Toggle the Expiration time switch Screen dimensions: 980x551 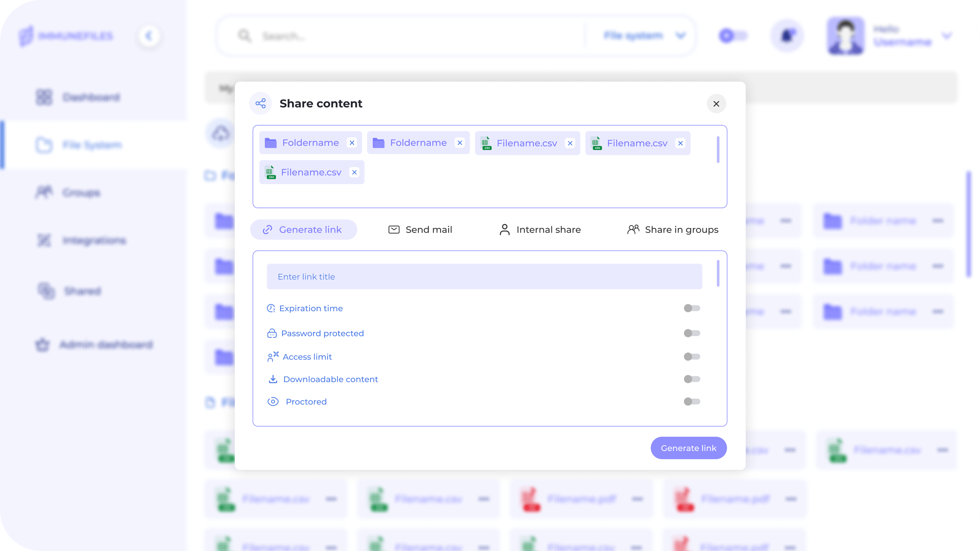tap(691, 308)
